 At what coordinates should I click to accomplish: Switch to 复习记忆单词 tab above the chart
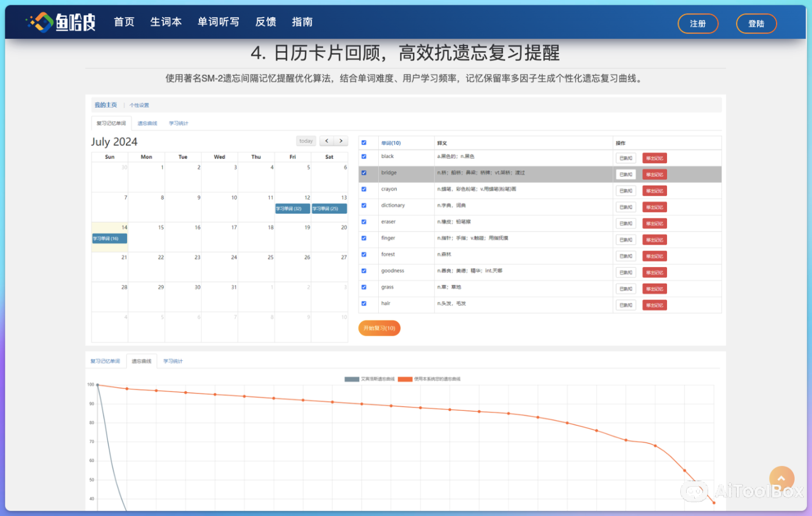coord(105,362)
